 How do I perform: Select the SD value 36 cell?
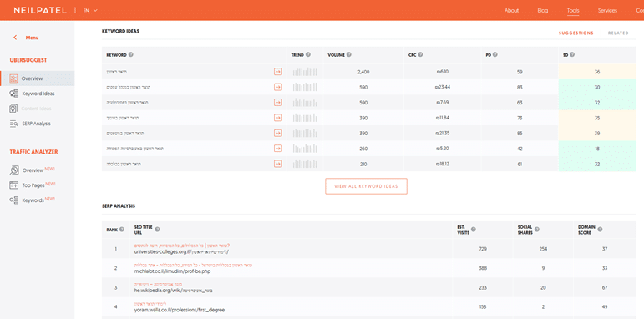tap(597, 72)
